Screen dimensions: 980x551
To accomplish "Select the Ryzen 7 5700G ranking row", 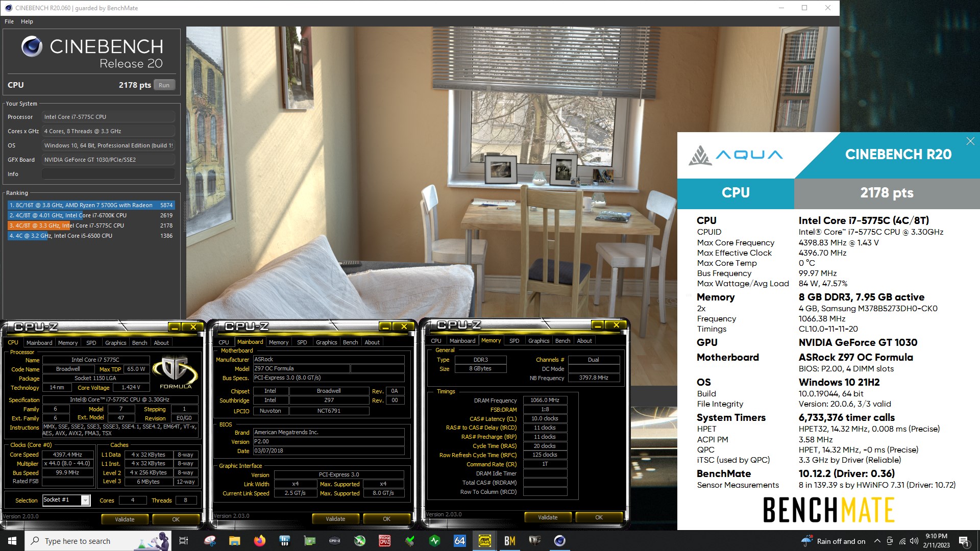I will [91, 205].
